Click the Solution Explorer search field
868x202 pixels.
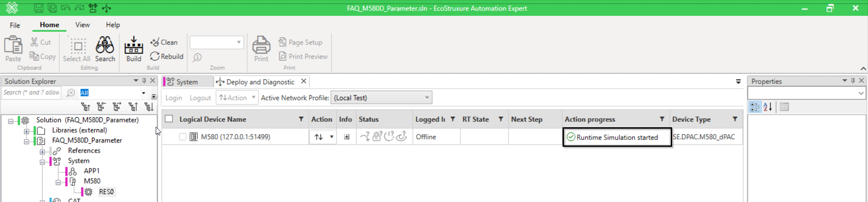tap(32, 92)
